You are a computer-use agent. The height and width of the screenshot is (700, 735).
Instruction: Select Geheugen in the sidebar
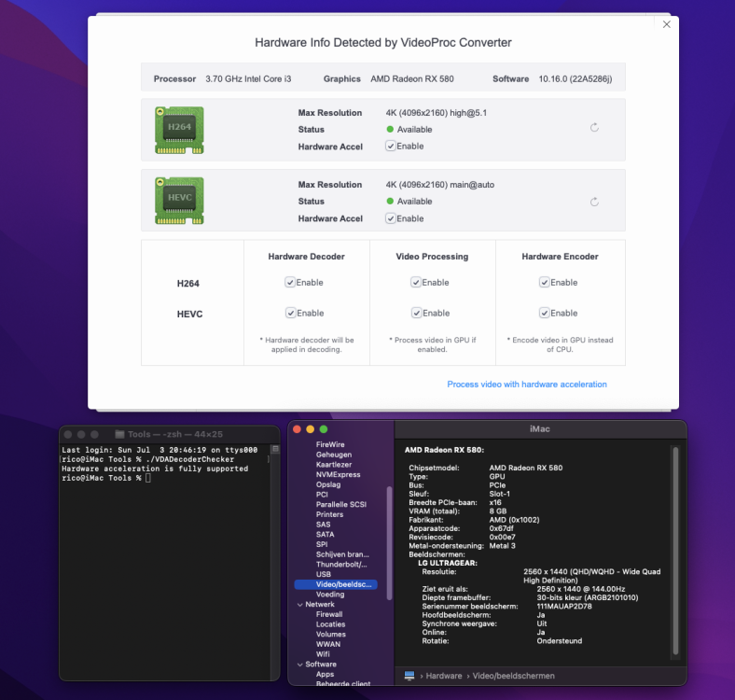[x=333, y=455]
